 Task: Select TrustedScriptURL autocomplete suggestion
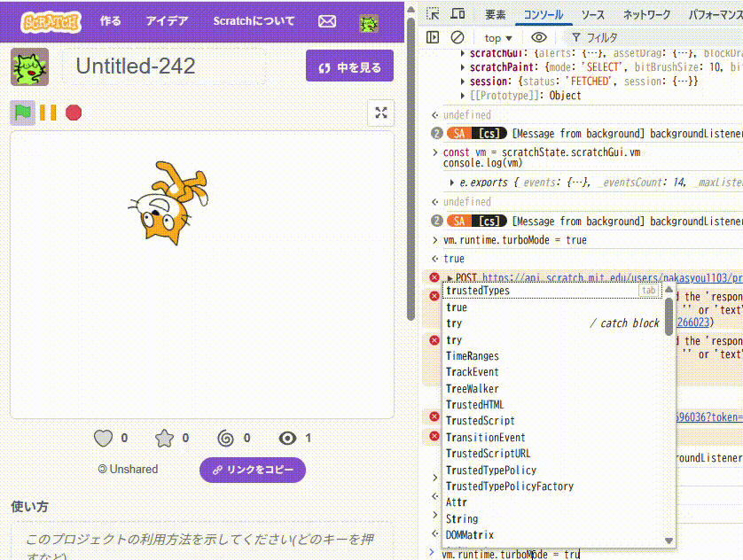tap(552, 454)
